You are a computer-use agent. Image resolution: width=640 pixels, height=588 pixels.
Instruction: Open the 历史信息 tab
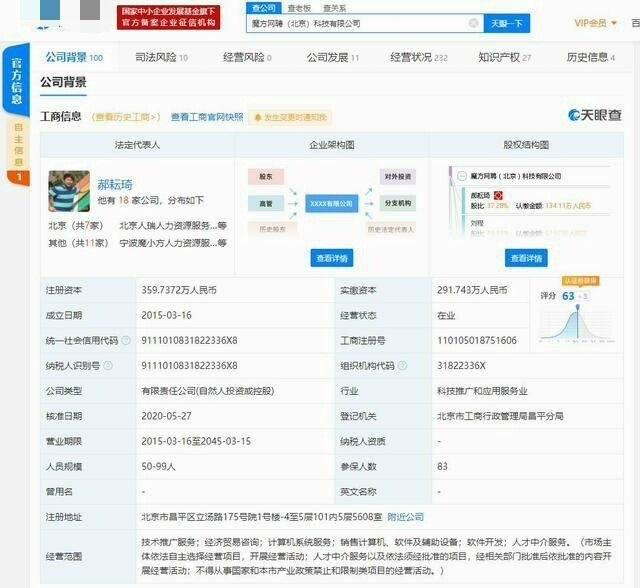(591, 58)
